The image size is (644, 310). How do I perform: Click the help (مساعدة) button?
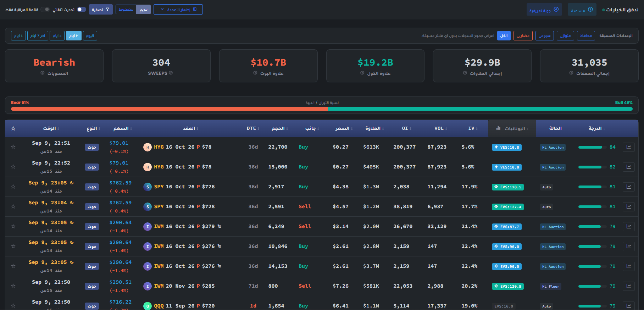pyautogui.click(x=582, y=10)
